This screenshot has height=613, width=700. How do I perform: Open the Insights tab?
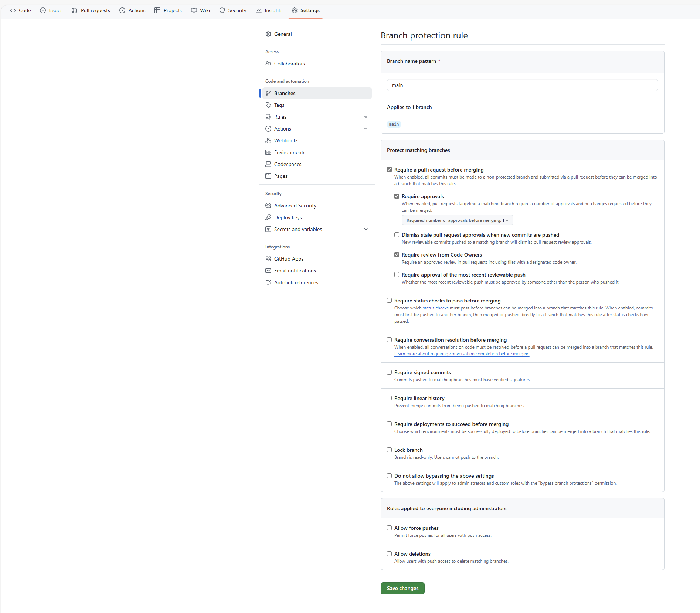click(x=269, y=10)
